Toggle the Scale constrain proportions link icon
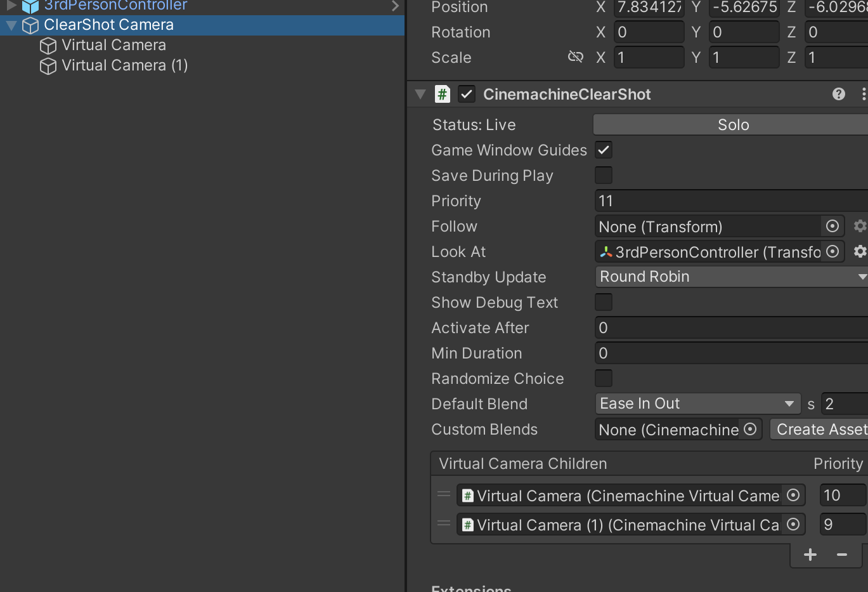 pyautogui.click(x=576, y=57)
